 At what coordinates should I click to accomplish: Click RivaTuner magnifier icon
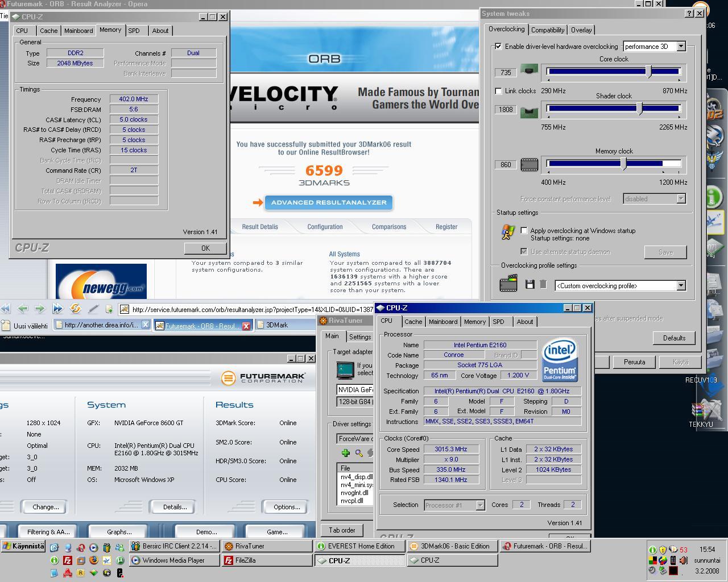click(x=358, y=453)
